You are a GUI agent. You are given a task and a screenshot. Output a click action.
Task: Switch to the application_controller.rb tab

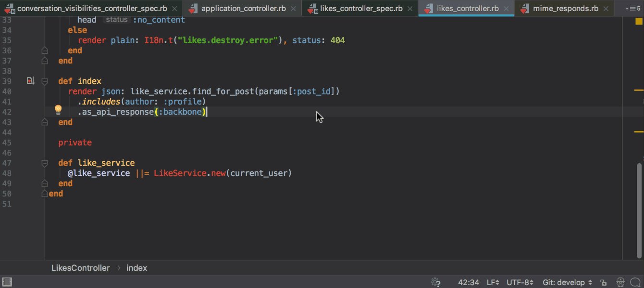click(242, 9)
